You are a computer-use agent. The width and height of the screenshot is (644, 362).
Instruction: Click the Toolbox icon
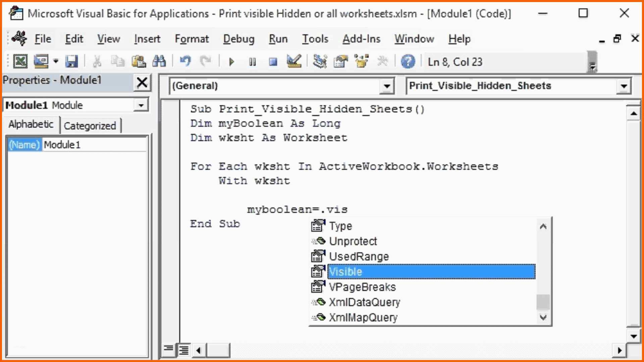click(x=383, y=61)
